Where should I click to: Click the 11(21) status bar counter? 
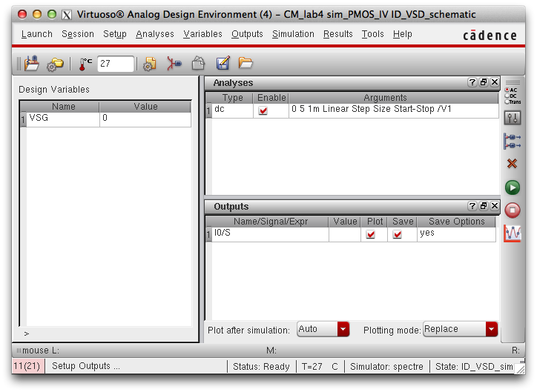tap(27, 366)
